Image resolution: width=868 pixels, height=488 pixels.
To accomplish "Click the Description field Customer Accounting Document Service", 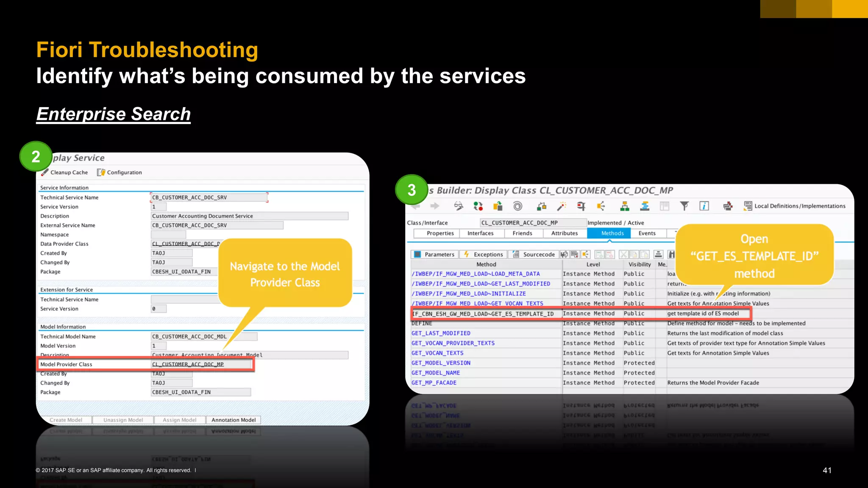I will point(250,216).
